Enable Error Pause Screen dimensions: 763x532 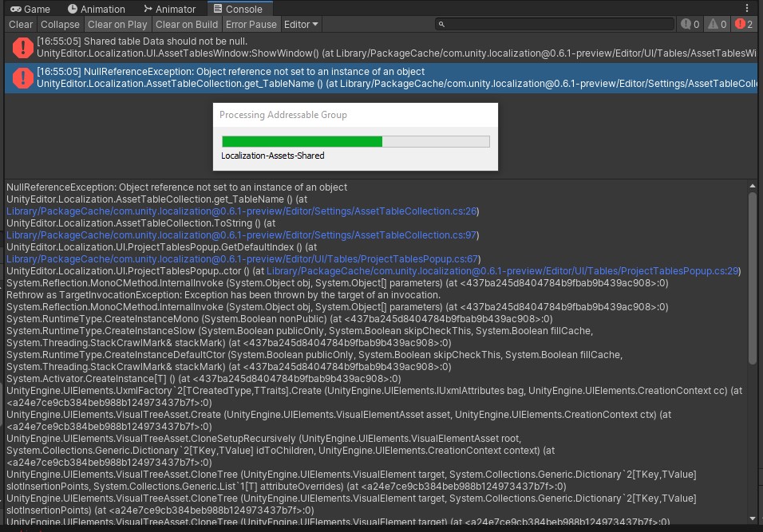tap(250, 24)
